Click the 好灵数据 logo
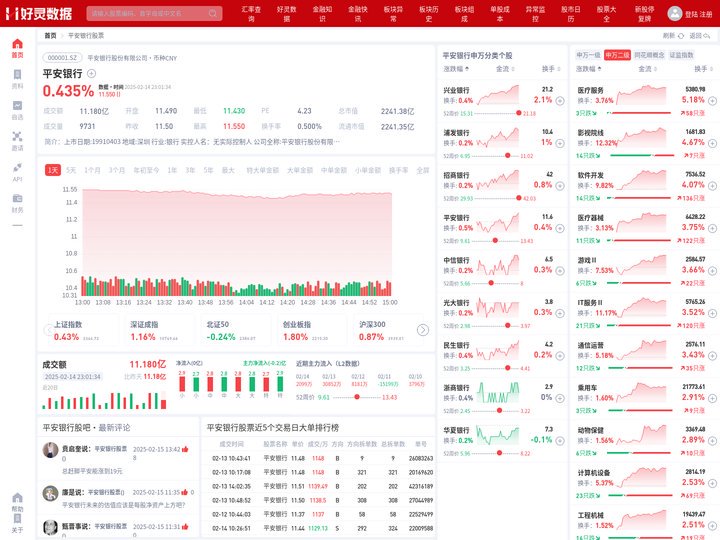 coord(39,13)
